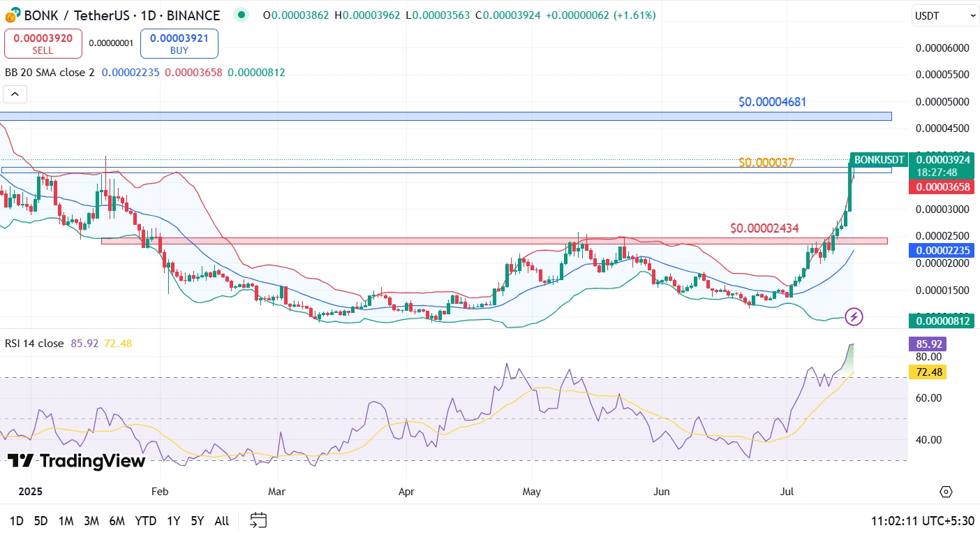
Task: Click the Mar time axis label
Action: 276,492
